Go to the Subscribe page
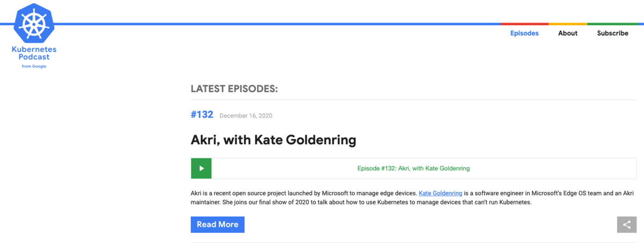The width and height of the screenshot is (644, 243). (612, 33)
